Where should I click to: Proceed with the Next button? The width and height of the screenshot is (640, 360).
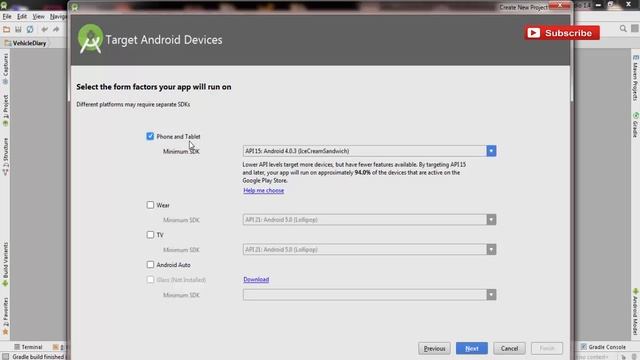471,349
